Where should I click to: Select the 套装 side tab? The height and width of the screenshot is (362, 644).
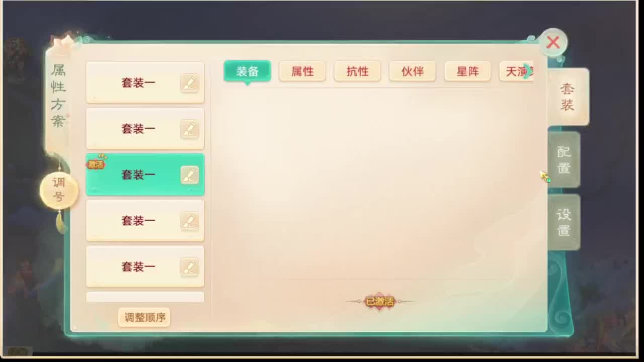[x=568, y=97]
